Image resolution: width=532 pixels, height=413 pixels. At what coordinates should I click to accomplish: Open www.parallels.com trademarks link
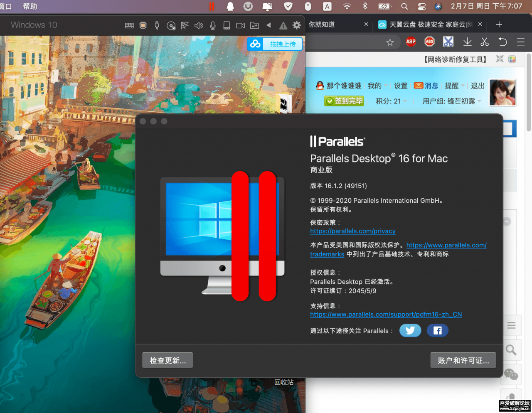click(446, 245)
